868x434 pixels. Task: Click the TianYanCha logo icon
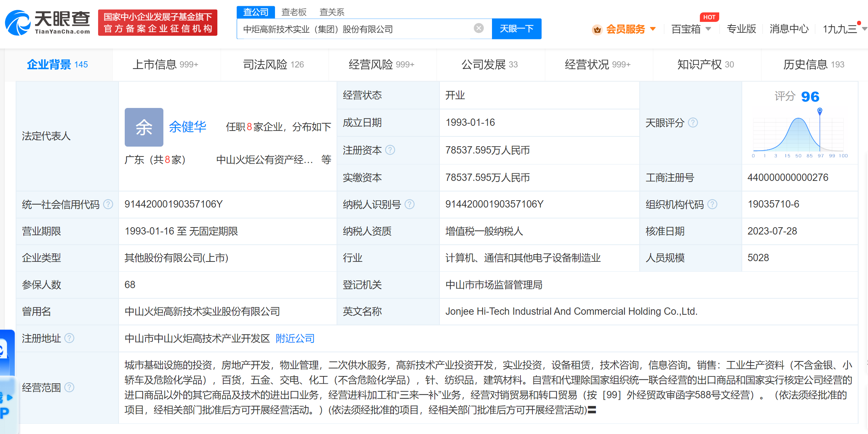(18, 23)
